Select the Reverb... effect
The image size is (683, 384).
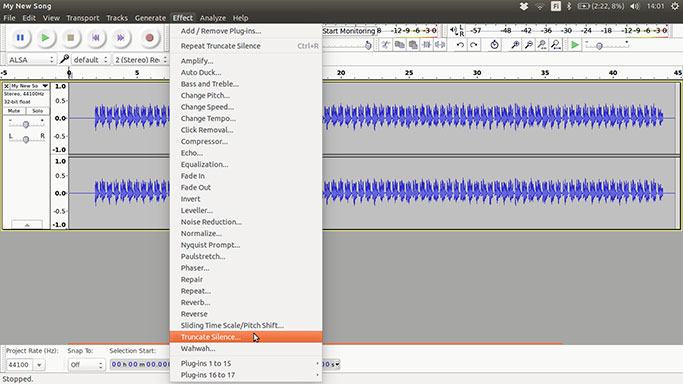tap(246, 302)
